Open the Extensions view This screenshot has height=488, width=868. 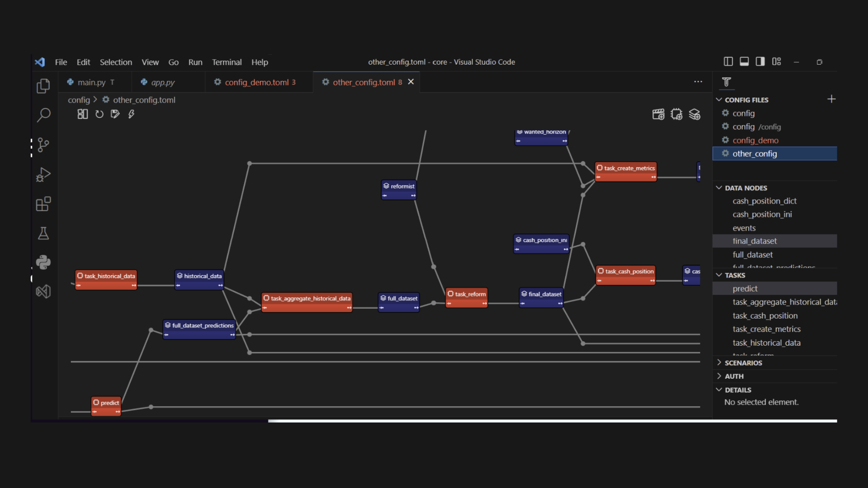pyautogui.click(x=43, y=204)
